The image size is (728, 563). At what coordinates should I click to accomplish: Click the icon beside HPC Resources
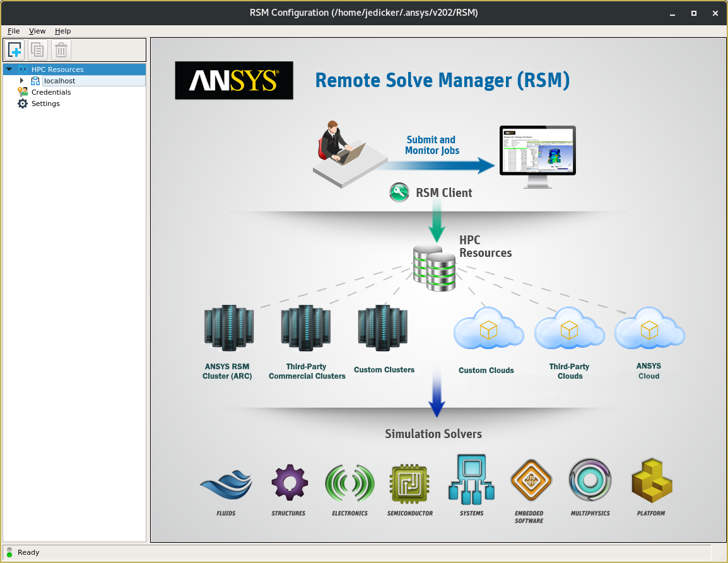(x=23, y=69)
